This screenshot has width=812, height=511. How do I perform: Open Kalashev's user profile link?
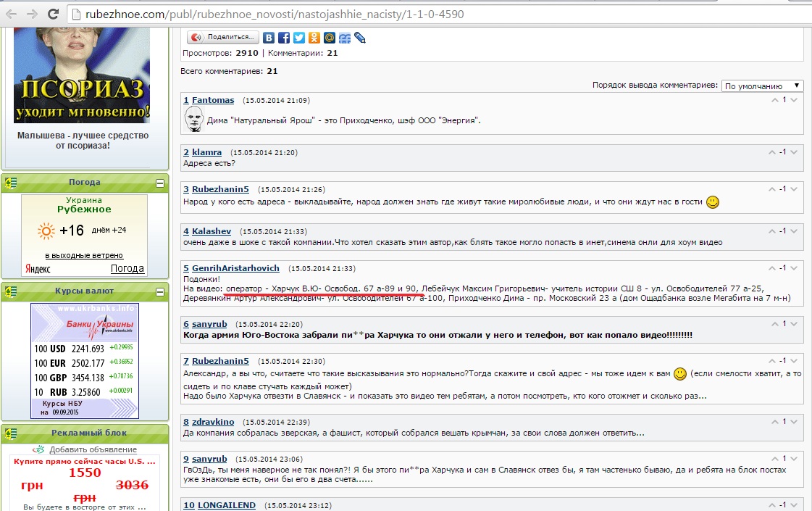(x=212, y=231)
